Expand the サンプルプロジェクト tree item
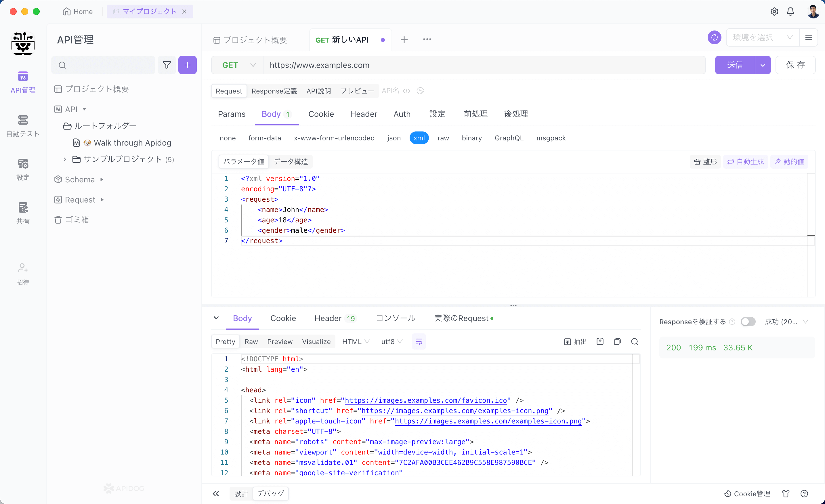 pos(64,159)
